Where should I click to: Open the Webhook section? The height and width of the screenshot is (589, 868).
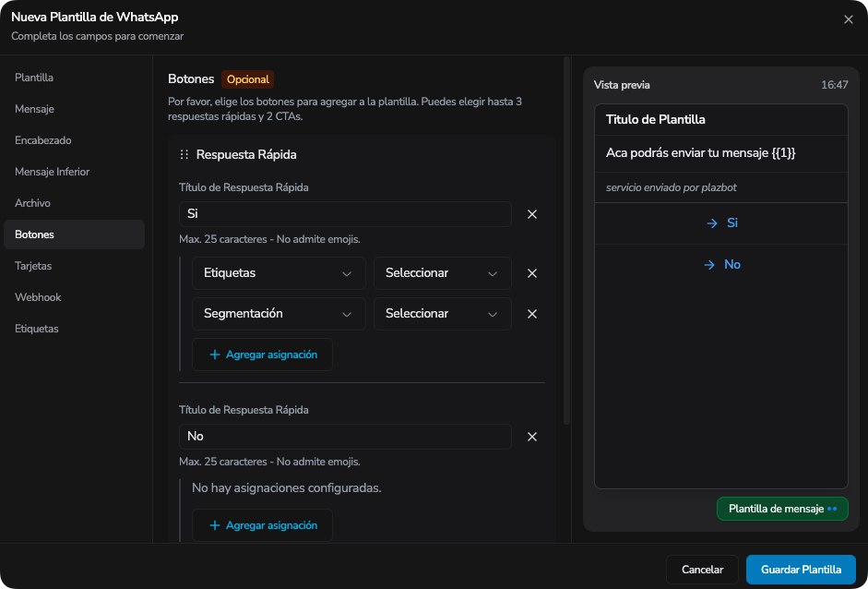tap(74, 297)
